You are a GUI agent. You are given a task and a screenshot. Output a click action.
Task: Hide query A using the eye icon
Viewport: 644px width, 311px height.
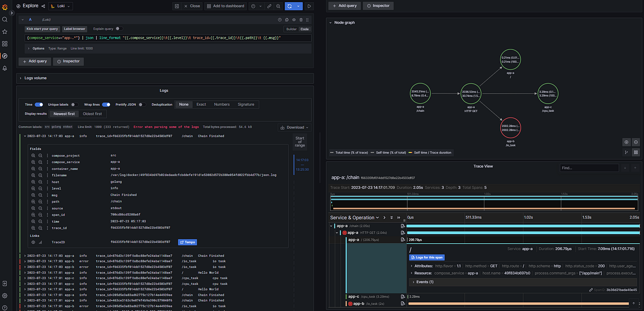click(x=294, y=19)
